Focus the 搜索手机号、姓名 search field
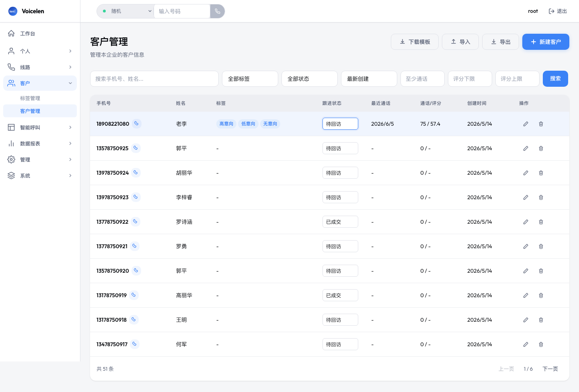The width and height of the screenshot is (579, 392). pos(154,79)
